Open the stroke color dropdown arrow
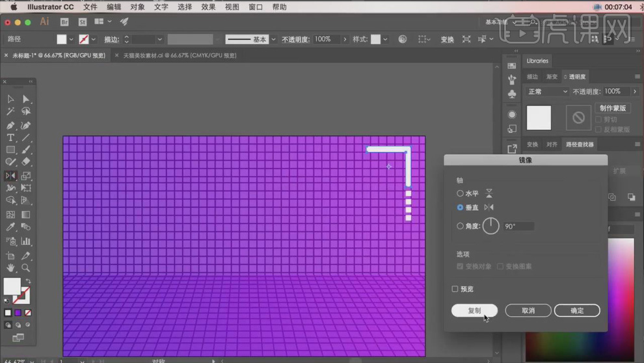 coord(94,40)
